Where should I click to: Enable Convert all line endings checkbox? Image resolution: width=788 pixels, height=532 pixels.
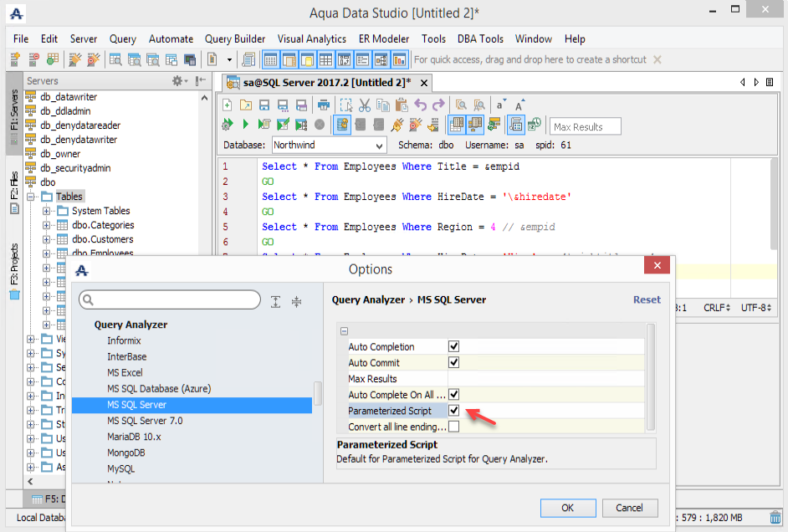[x=453, y=427]
